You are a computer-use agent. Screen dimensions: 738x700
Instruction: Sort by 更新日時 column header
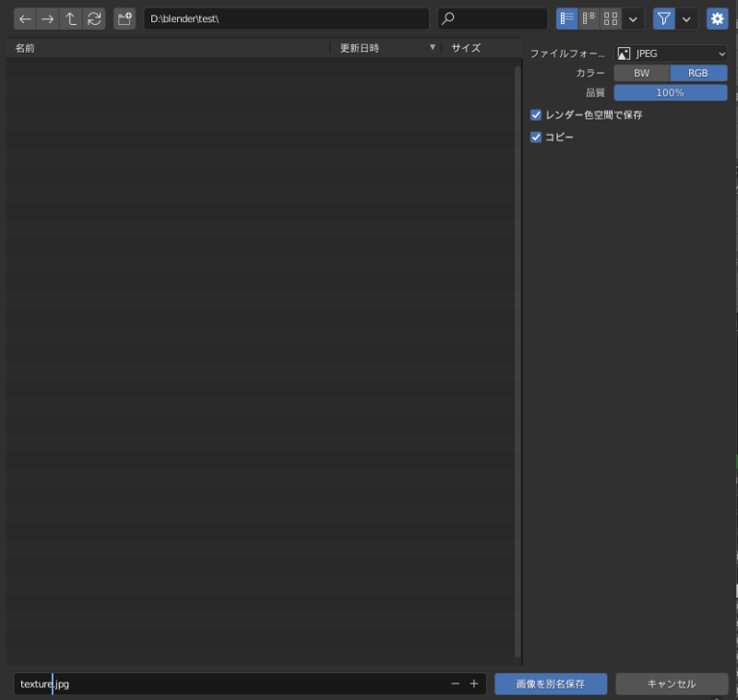pos(385,48)
